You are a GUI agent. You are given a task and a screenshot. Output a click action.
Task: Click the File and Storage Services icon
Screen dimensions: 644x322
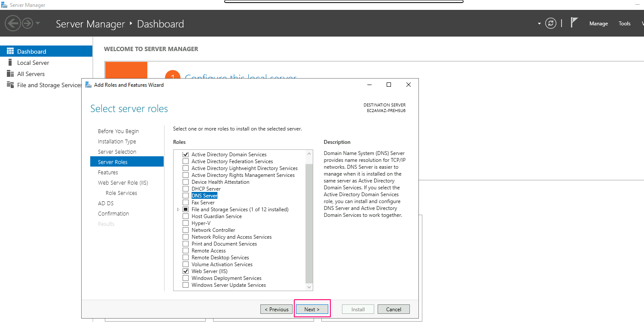[10, 85]
